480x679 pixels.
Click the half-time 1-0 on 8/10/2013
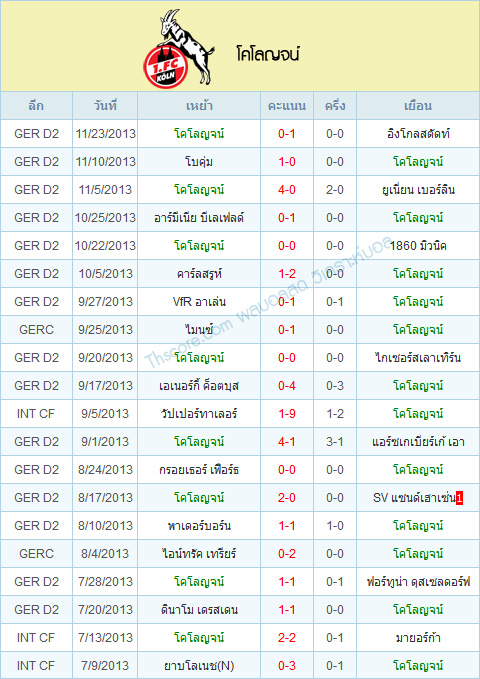tap(335, 526)
